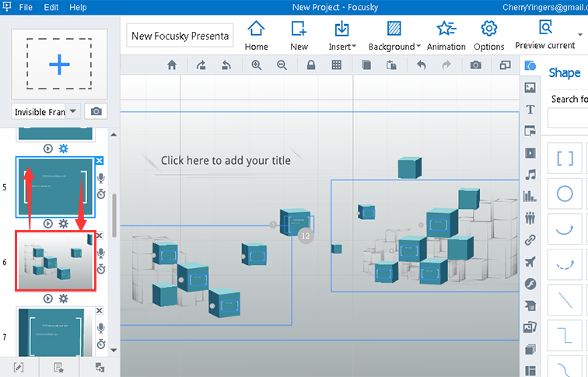588x377 pixels.
Task: Click the bottom-left edit frame icon
Action: (x=19, y=367)
